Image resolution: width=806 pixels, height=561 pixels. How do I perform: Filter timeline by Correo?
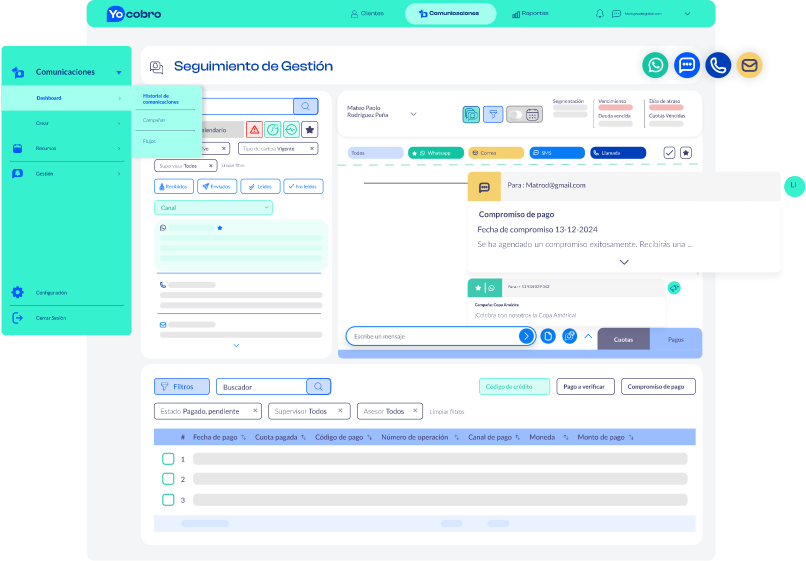coord(496,153)
